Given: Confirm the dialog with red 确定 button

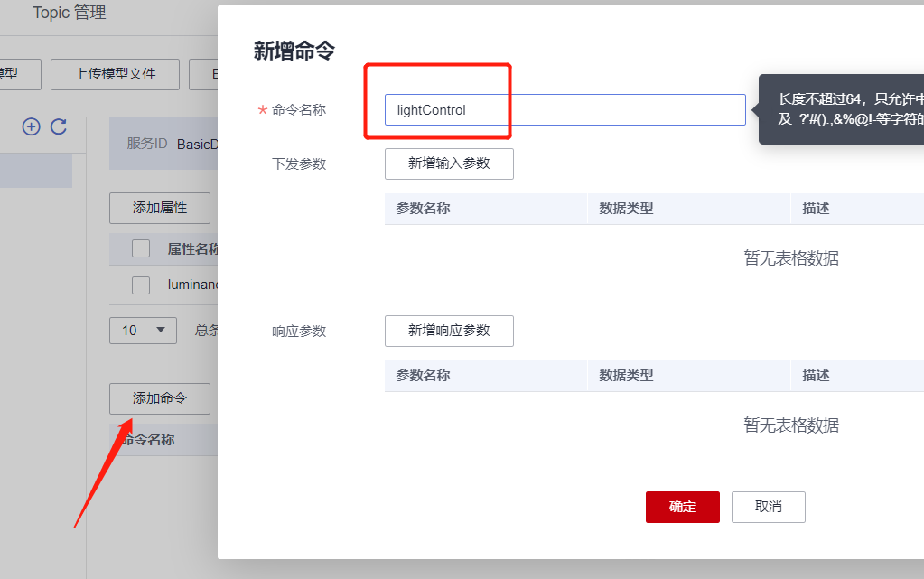Looking at the screenshot, I should coord(682,507).
